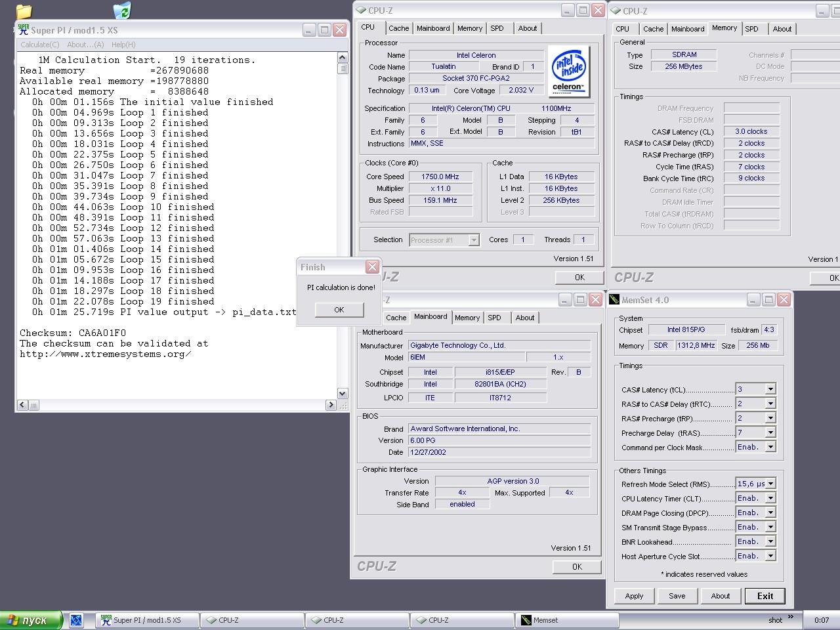Click the Super PI title bar icon
This screenshot has width=840, height=630.
tap(24, 30)
